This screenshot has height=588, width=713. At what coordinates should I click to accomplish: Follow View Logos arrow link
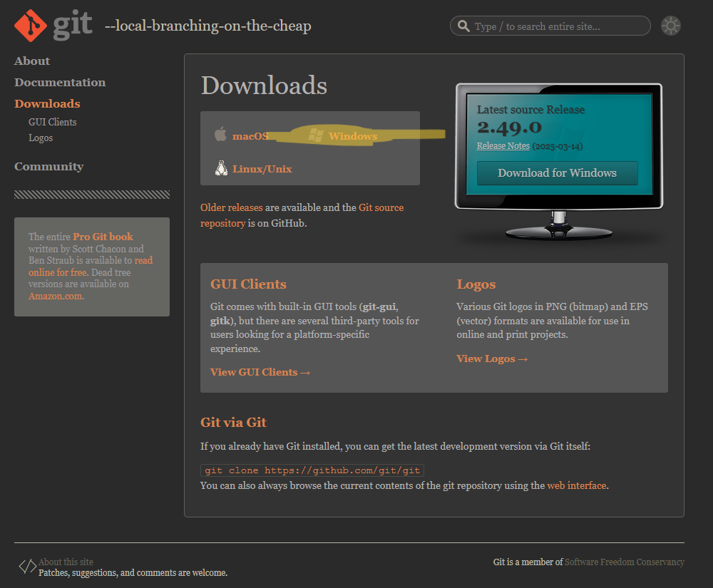tap(492, 359)
